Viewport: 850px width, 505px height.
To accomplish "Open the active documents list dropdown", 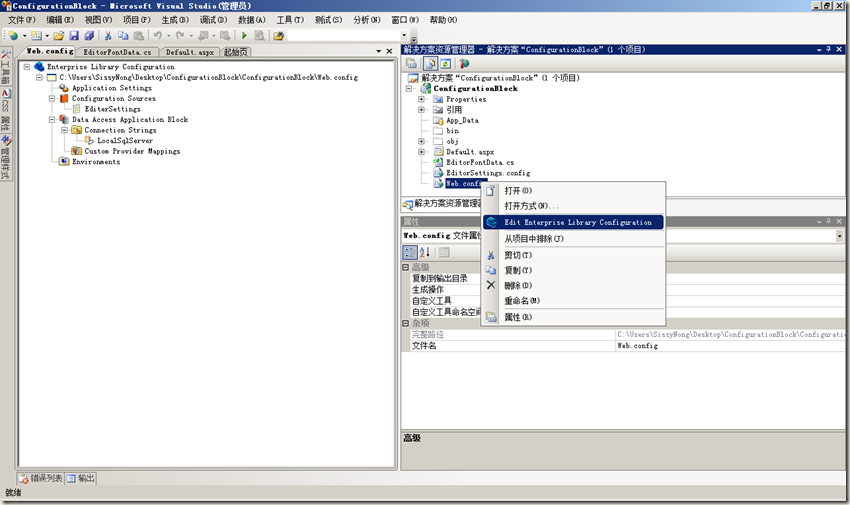I will (379, 51).
